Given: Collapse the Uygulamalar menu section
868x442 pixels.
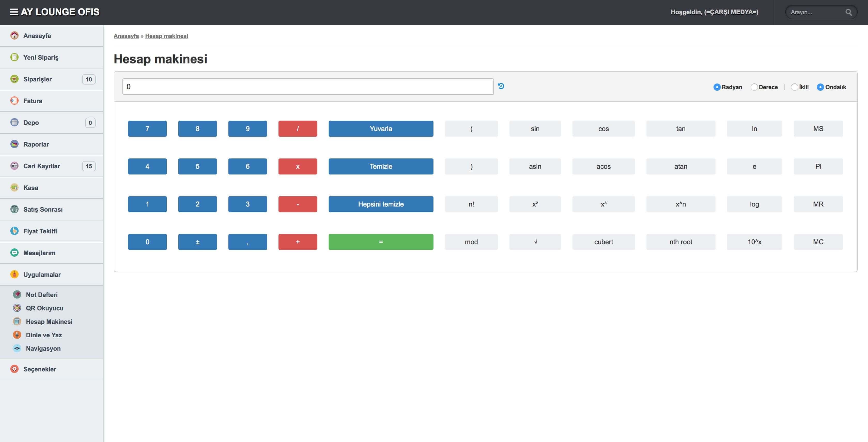Looking at the screenshot, I should [x=42, y=275].
